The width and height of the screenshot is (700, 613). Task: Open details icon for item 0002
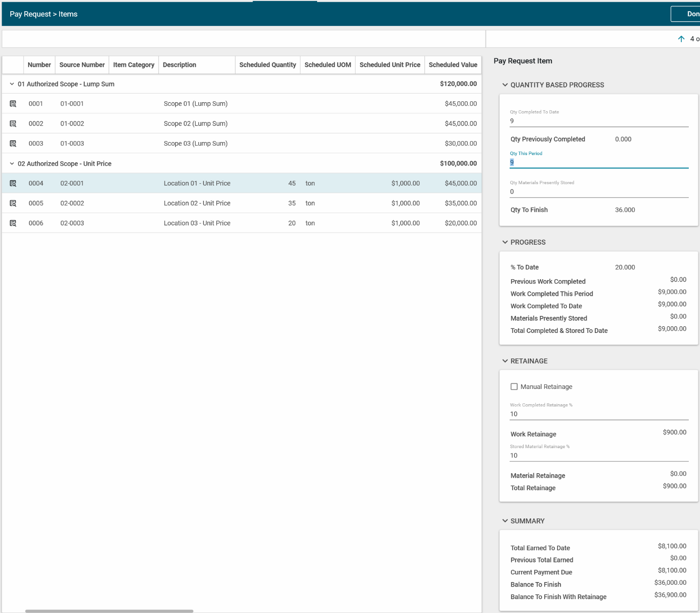tap(13, 124)
